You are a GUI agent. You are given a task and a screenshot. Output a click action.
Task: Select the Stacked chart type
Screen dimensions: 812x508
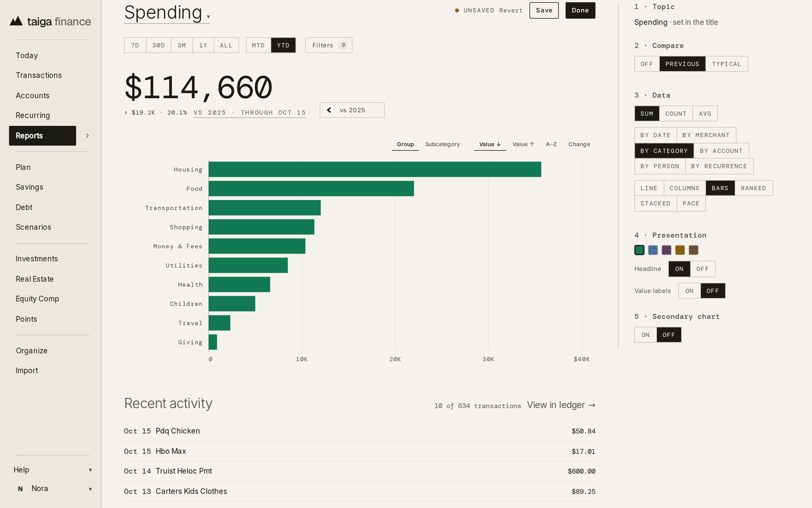click(x=655, y=203)
